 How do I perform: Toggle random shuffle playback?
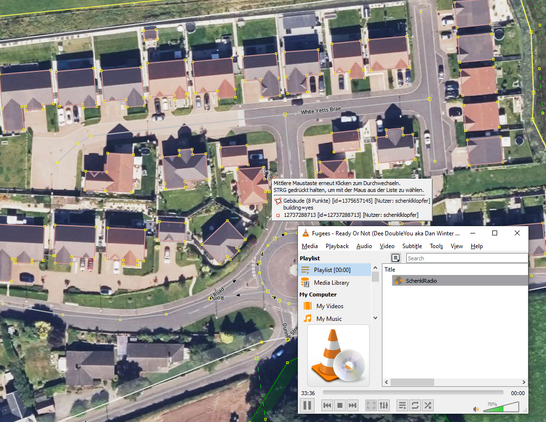(x=428, y=405)
